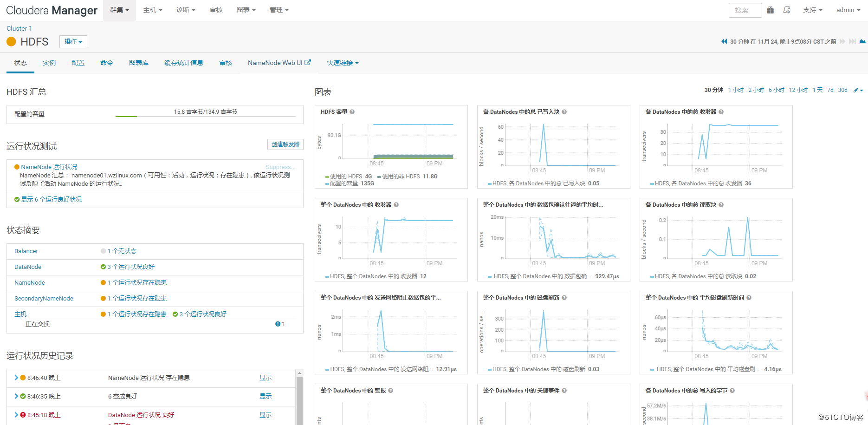Viewport: 868px width, 425px height.
Task: Open the admin user dropdown
Action: point(848,10)
